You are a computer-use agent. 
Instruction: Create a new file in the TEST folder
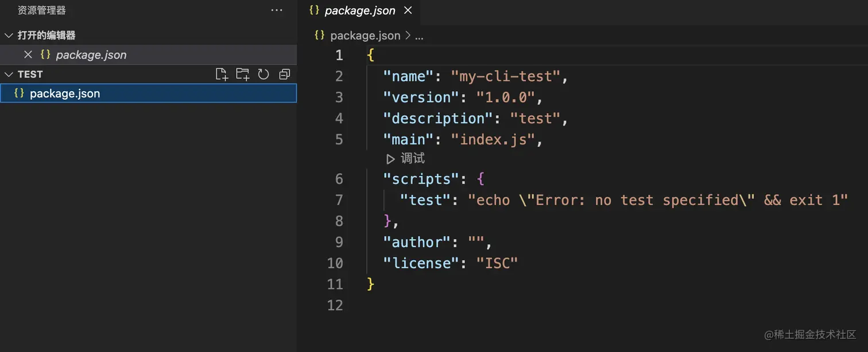pos(222,74)
